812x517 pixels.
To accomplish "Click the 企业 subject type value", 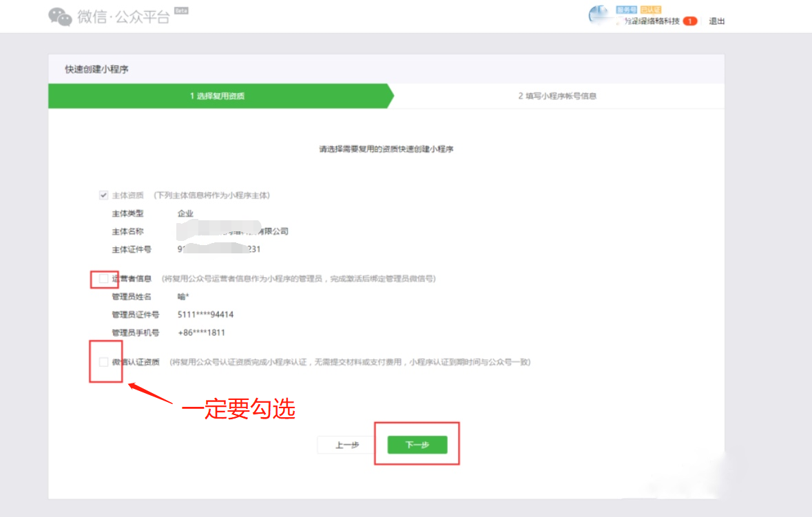I will [185, 214].
